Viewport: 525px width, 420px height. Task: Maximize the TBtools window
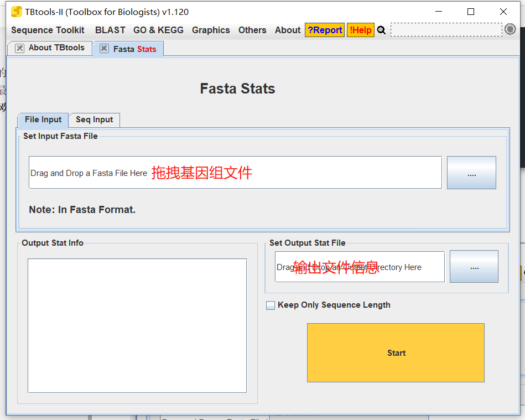[x=471, y=12]
